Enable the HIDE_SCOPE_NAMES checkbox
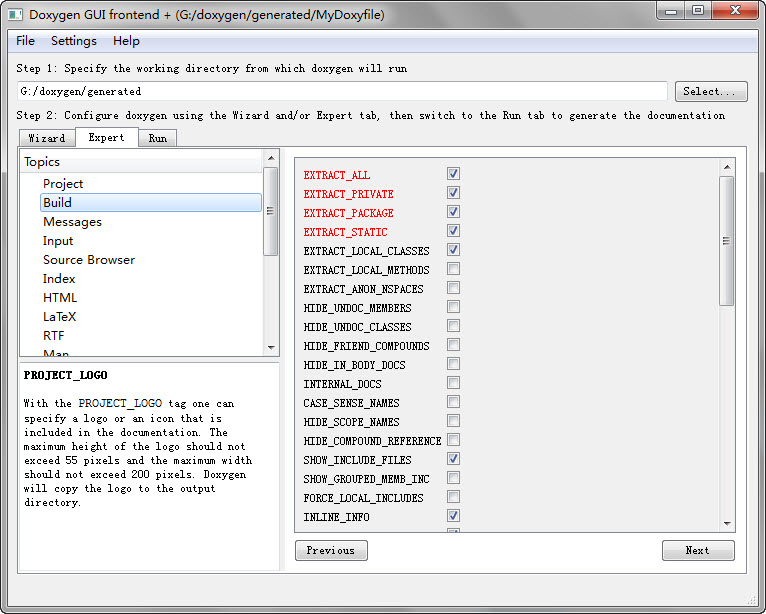The image size is (766, 614). point(453,422)
